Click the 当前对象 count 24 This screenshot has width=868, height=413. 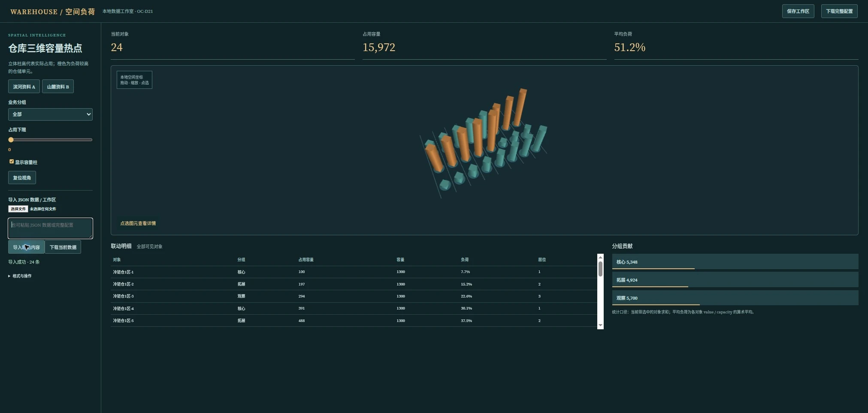[x=117, y=47]
